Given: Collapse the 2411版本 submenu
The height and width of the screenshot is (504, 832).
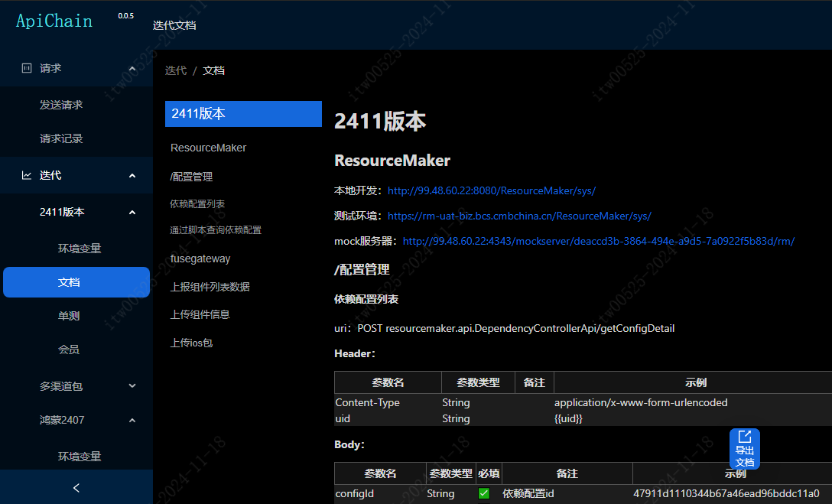Looking at the screenshot, I should (x=132, y=212).
